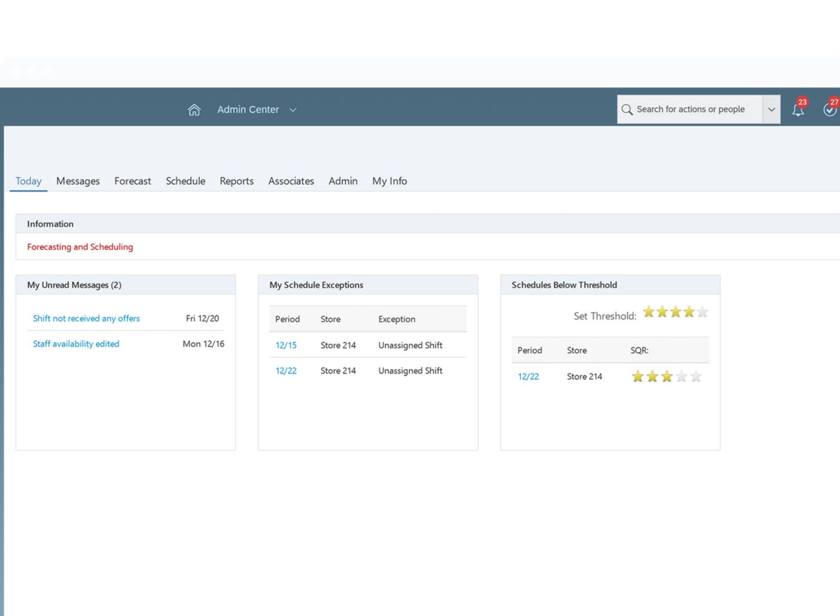Set threshold to the first star

coord(648,312)
